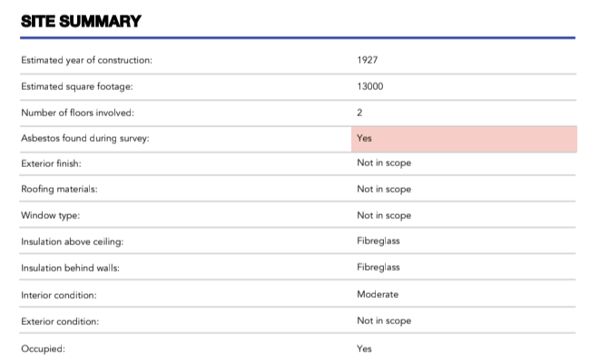The width and height of the screenshot is (590, 364).
Task: Click the pink highlighted asbestos 'Yes' cell
Action: click(463, 138)
